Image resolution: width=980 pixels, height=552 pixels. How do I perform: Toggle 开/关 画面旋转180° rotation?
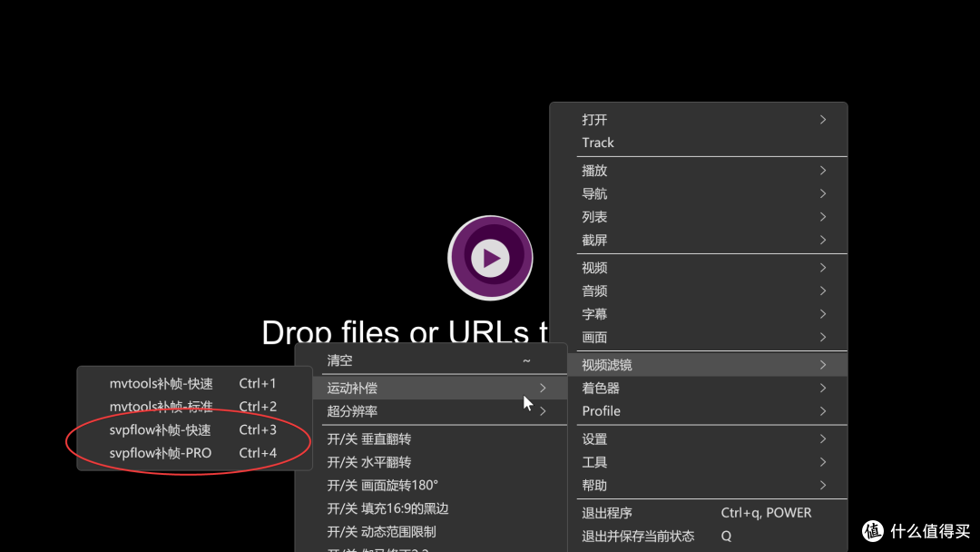coord(431,485)
